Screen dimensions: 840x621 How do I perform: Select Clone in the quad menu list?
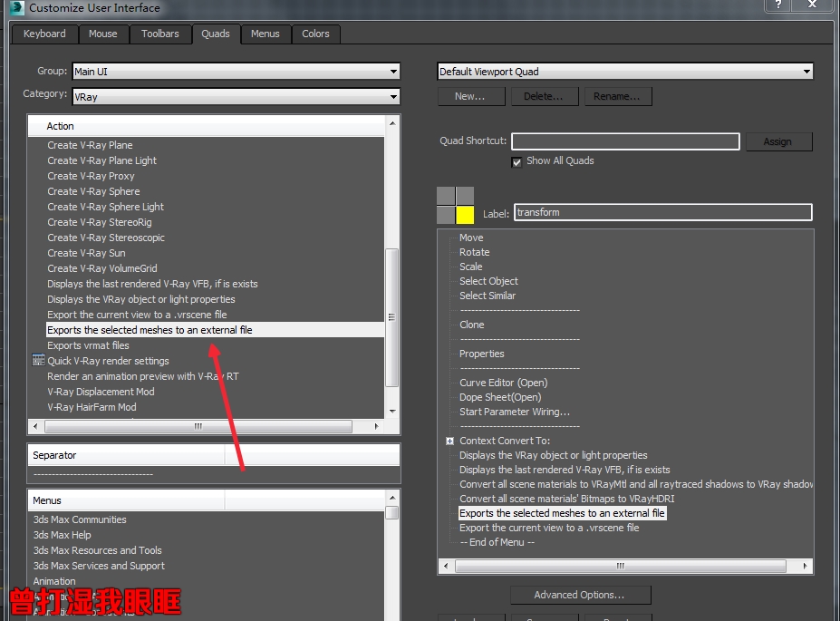pyautogui.click(x=472, y=325)
